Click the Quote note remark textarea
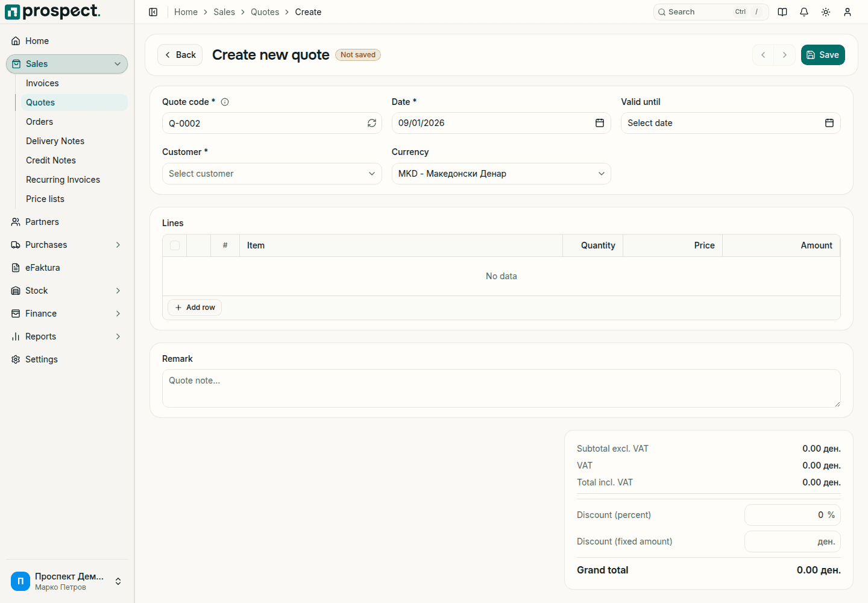The width and height of the screenshot is (868, 603). pyautogui.click(x=502, y=388)
